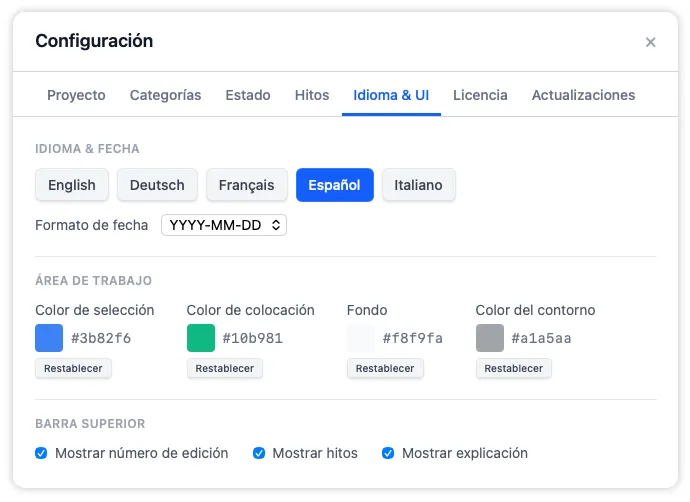Toggle Mostrar explicación checkbox

[x=388, y=453]
